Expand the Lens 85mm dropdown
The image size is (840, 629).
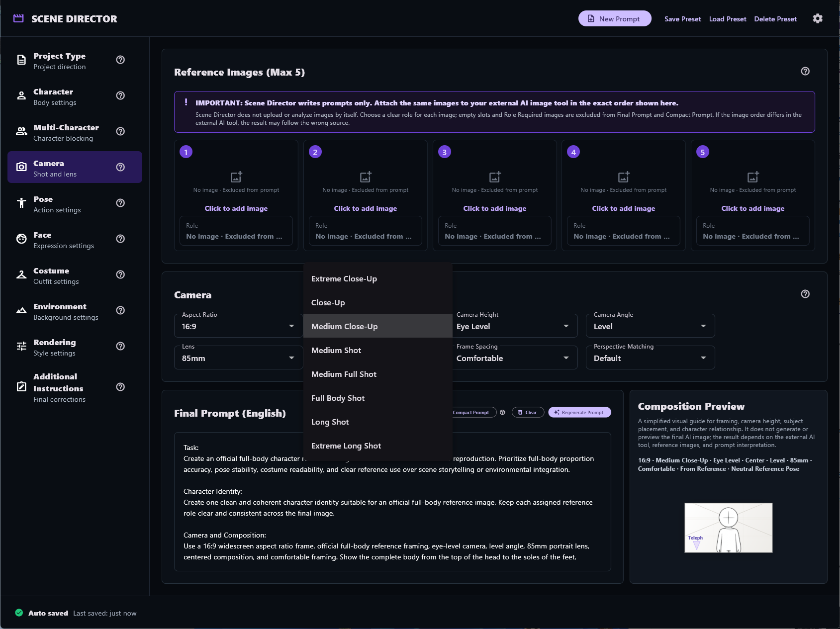click(238, 358)
